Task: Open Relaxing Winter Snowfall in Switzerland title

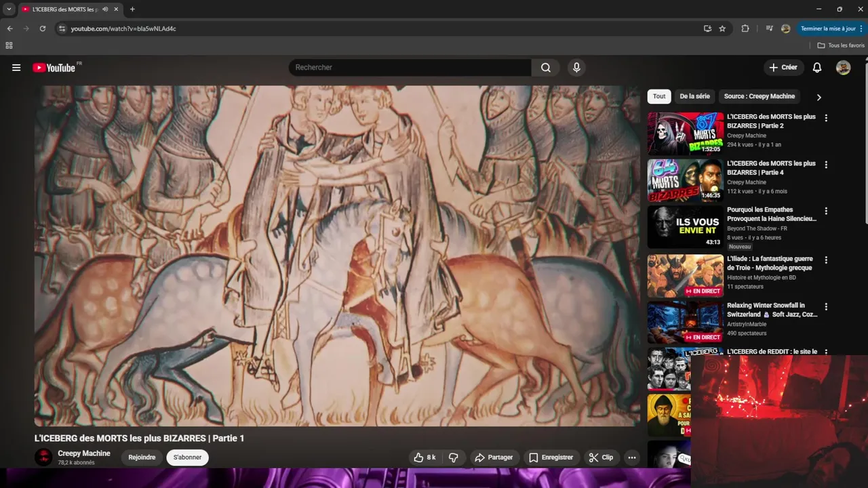Action: click(772, 310)
